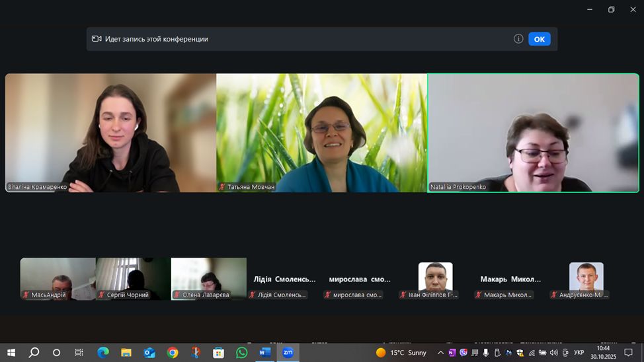Open WhatsApp from the taskbar
Viewport: 644px width, 362px height.
(x=241, y=353)
